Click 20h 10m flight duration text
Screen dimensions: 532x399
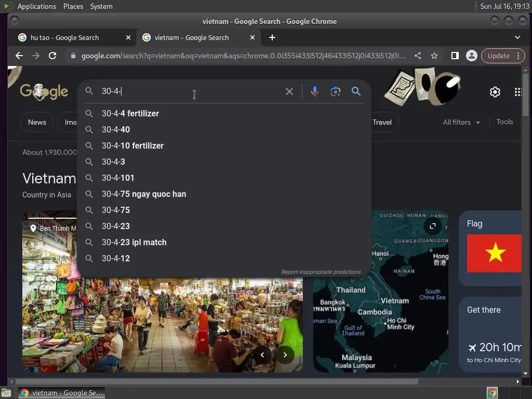(x=500, y=348)
